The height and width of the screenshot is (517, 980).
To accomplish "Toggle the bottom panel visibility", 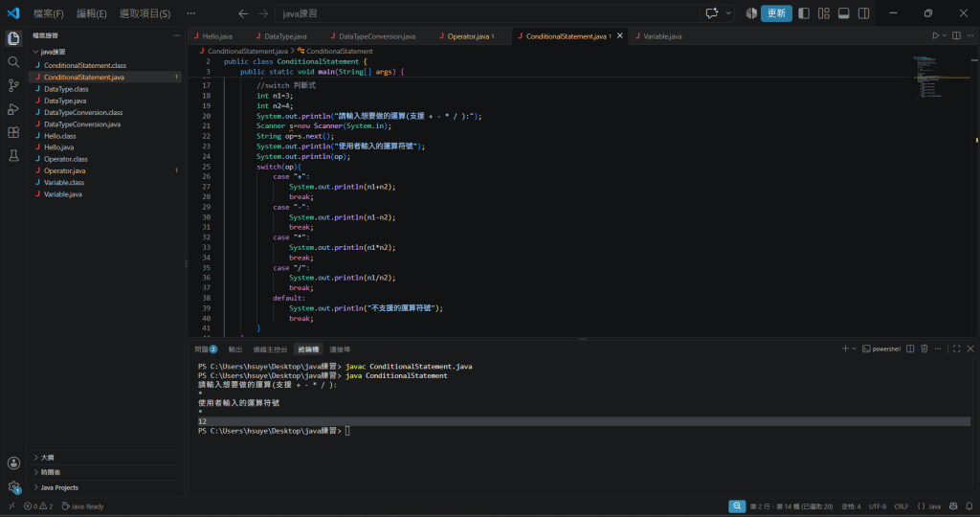I will coord(844,13).
